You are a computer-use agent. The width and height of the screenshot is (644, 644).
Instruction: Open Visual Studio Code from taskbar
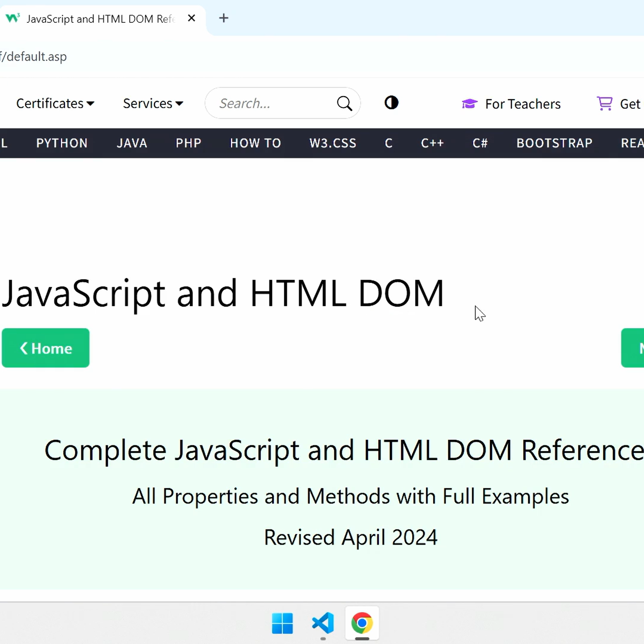point(323,623)
